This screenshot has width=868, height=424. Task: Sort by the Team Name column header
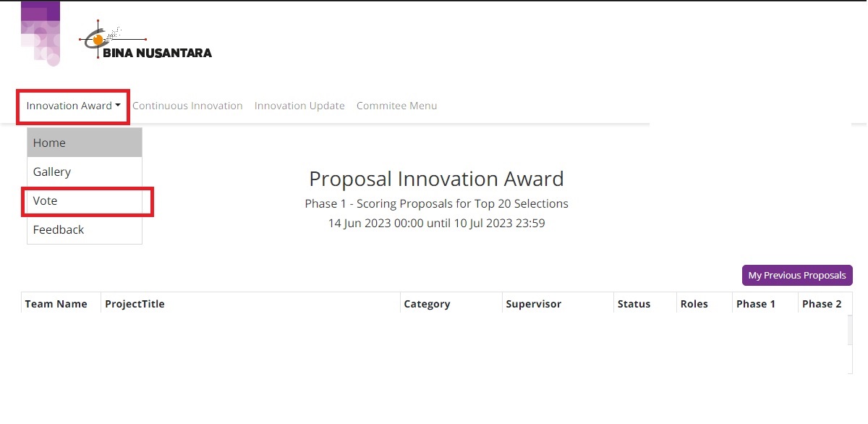(x=56, y=304)
